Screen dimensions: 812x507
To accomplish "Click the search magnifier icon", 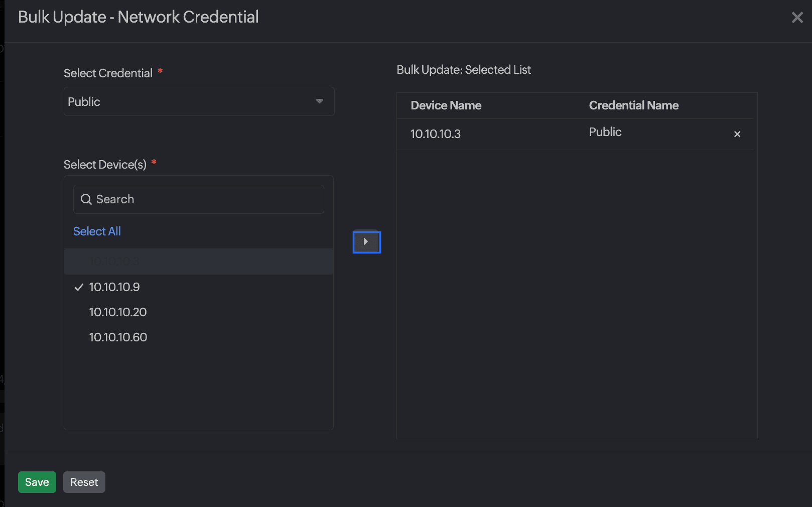I will [86, 199].
